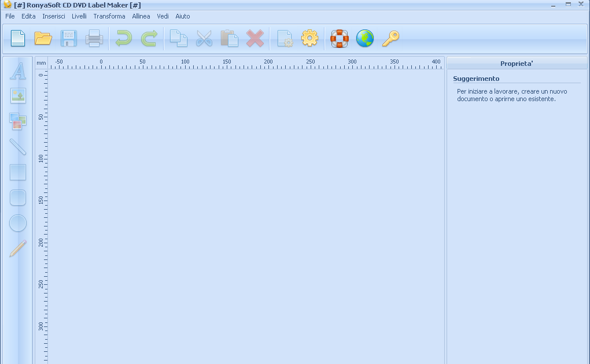Click the red X Delete icon
This screenshot has height=364, width=590.
[x=255, y=38]
